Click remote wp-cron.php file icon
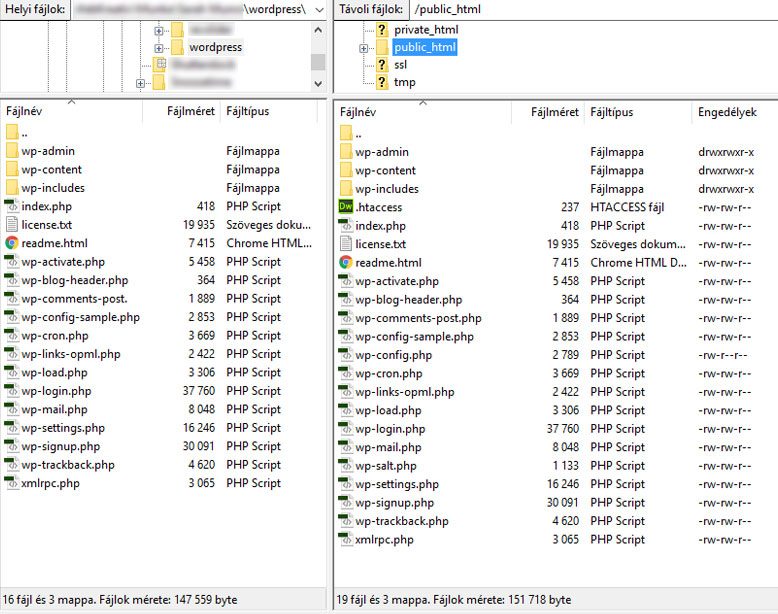 [x=345, y=373]
